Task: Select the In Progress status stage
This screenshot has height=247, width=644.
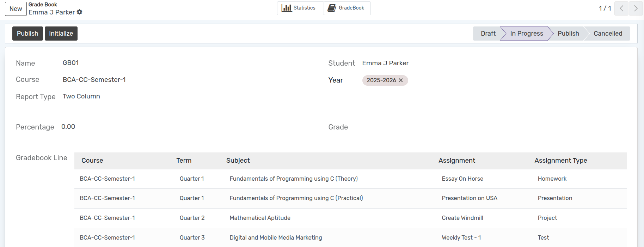Action: tap(526, 34)
